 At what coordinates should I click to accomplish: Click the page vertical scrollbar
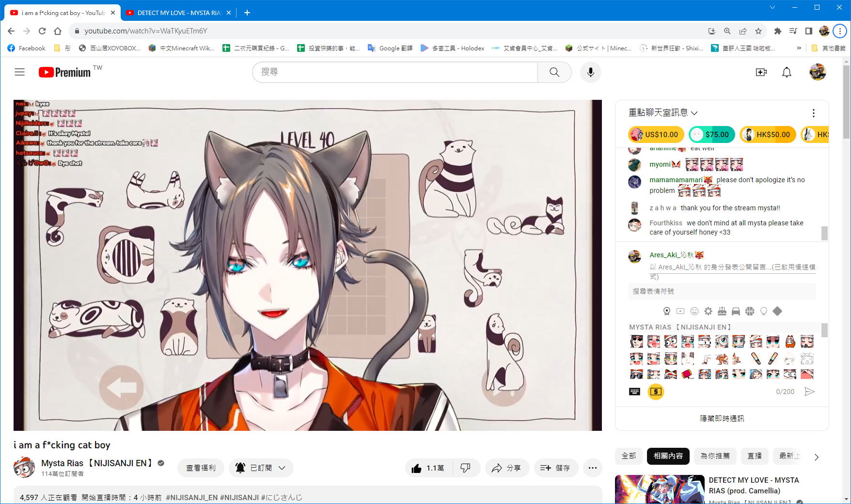coord(846,102)
